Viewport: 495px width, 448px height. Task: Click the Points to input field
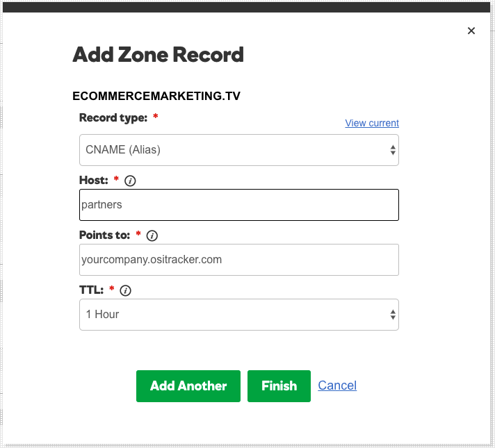click(239, 260)
